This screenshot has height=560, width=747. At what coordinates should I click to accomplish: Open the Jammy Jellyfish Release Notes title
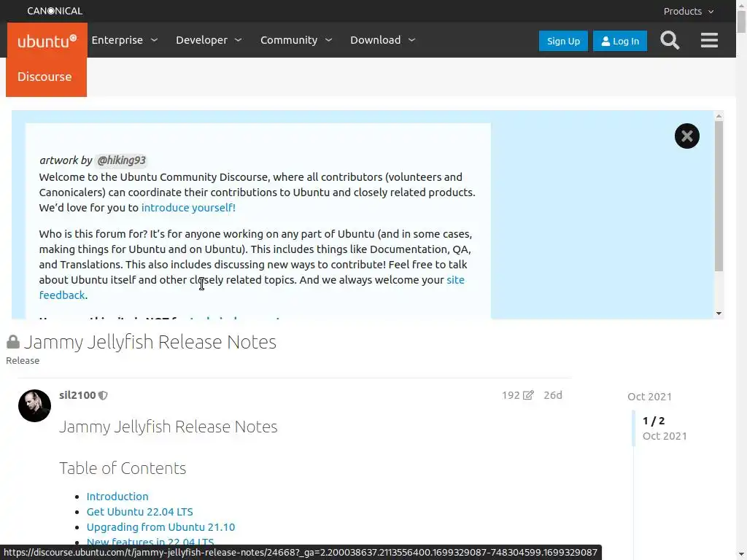[150, 342]
